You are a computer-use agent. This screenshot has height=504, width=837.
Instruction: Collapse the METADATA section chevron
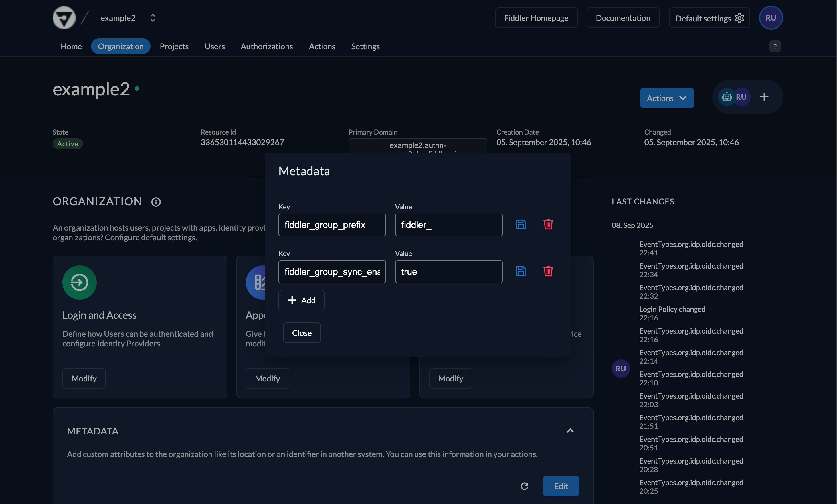570,431
